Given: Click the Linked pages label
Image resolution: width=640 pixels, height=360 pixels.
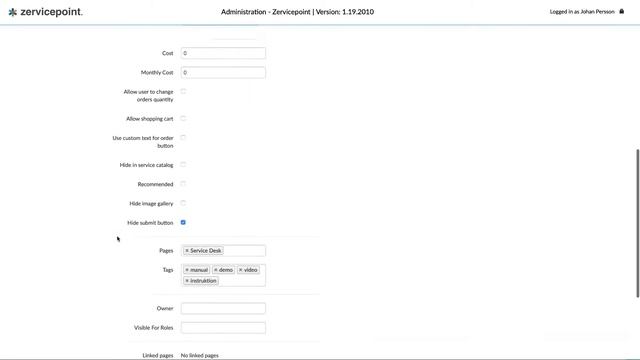Looking at the screenshot, I should point(158,356).
